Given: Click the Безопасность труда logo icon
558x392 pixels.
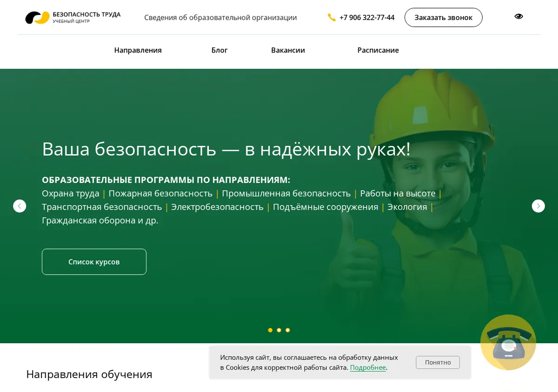Looking at the screenshot, I should coord(37,18).
